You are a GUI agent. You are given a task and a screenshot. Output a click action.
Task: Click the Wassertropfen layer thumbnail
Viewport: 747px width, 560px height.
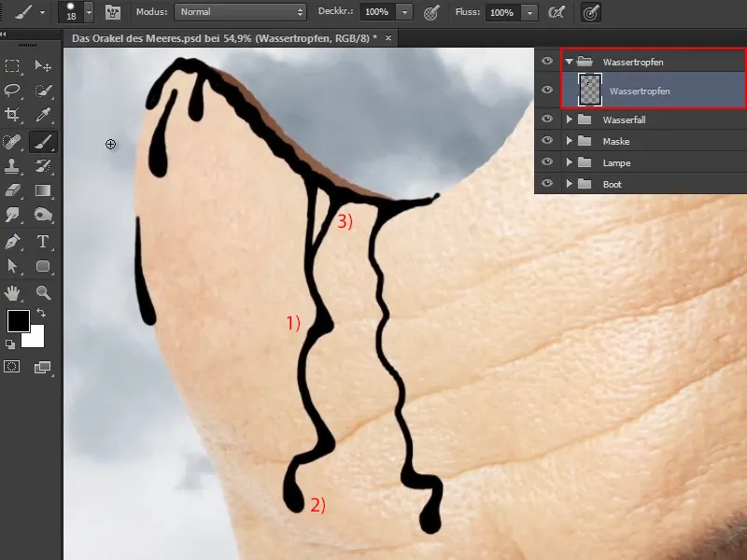click(x=590, y=90)
